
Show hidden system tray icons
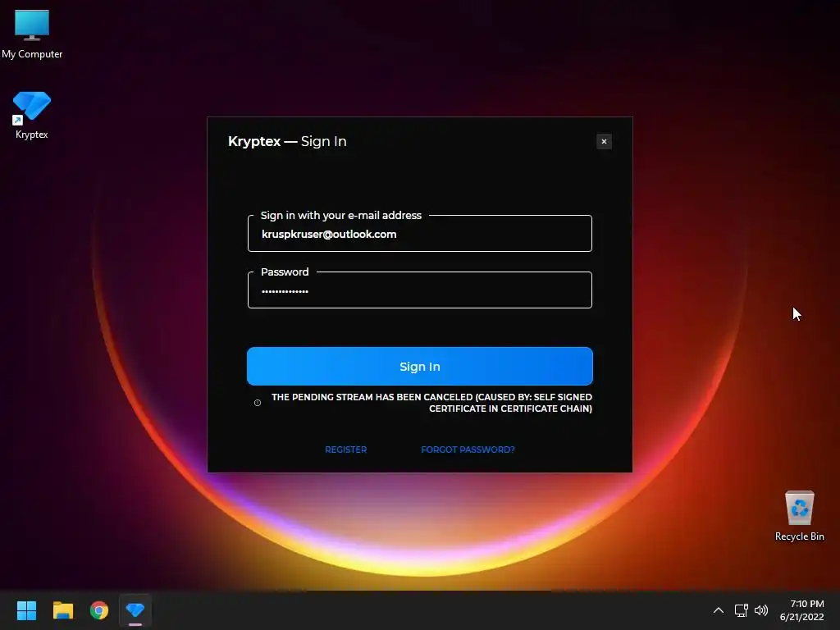tap(719, 610)
